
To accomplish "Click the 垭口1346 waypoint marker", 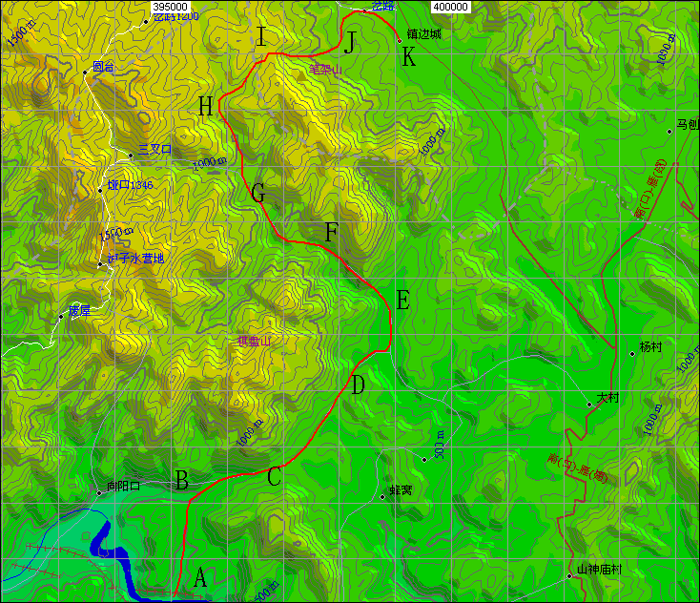I will [99, 191].
